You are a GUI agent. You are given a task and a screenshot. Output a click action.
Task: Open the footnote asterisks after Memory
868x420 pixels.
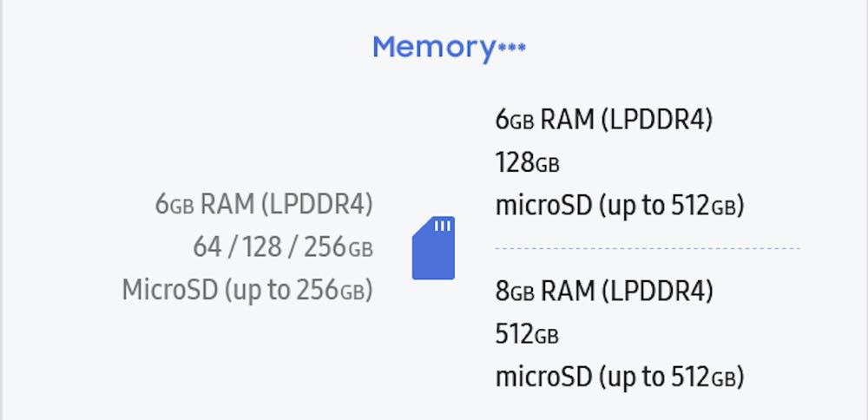(x=511, y=49)
